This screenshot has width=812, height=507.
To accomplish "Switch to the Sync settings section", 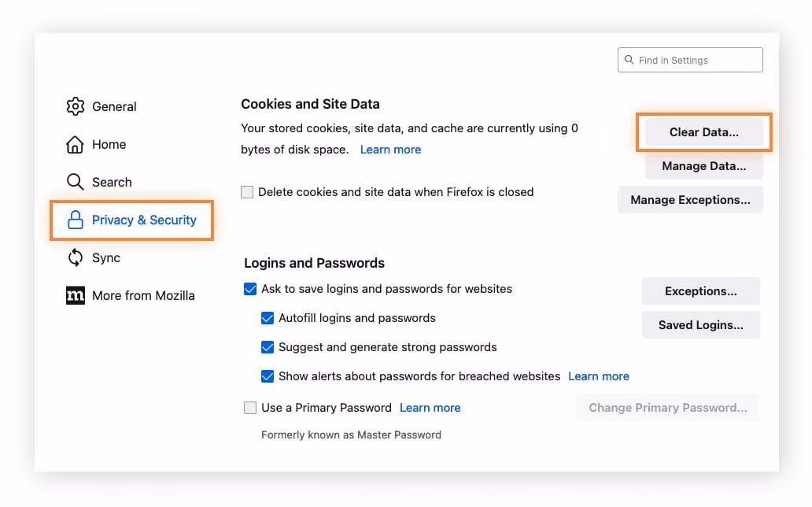I will tap(105, 257).
